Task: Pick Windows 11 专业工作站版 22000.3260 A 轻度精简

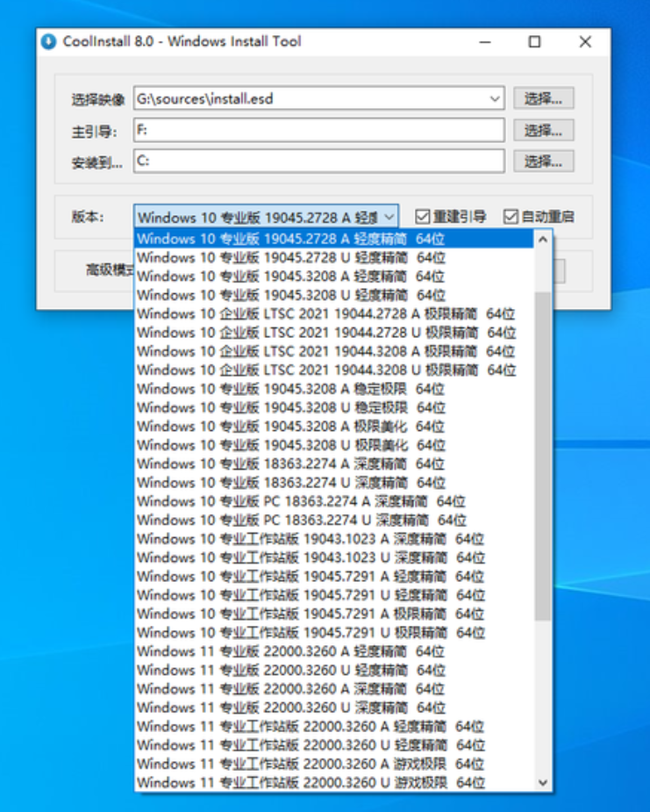Action: (x=334, y=726)
